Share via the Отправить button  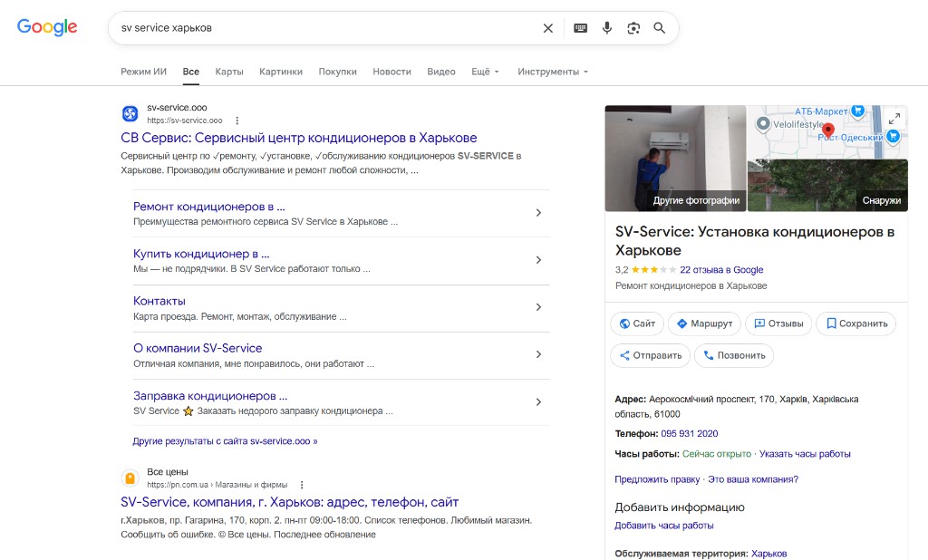coord(650,355)
